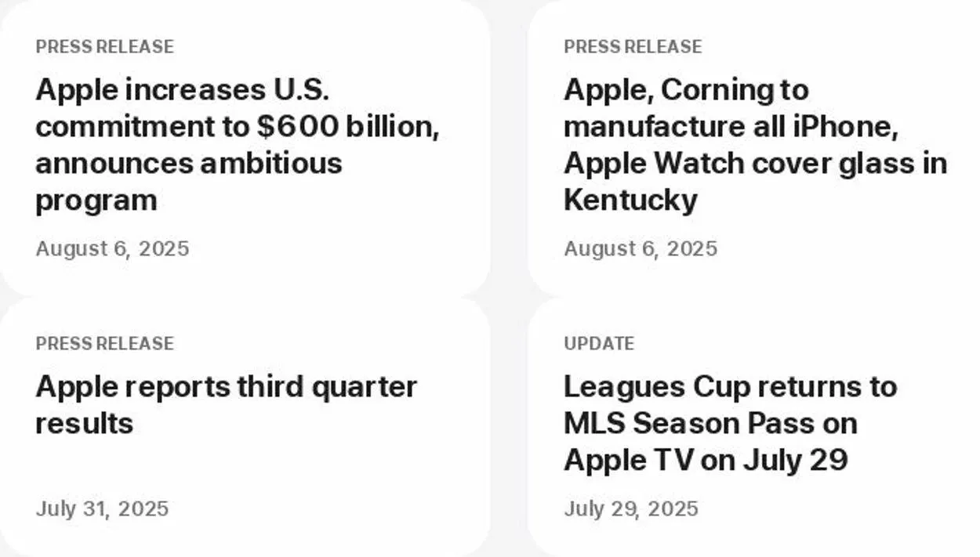Viewport: 980px width, 557px height.
Task: Click PRESS RELEASE label above $600 billion article
Action: [104, 47]
